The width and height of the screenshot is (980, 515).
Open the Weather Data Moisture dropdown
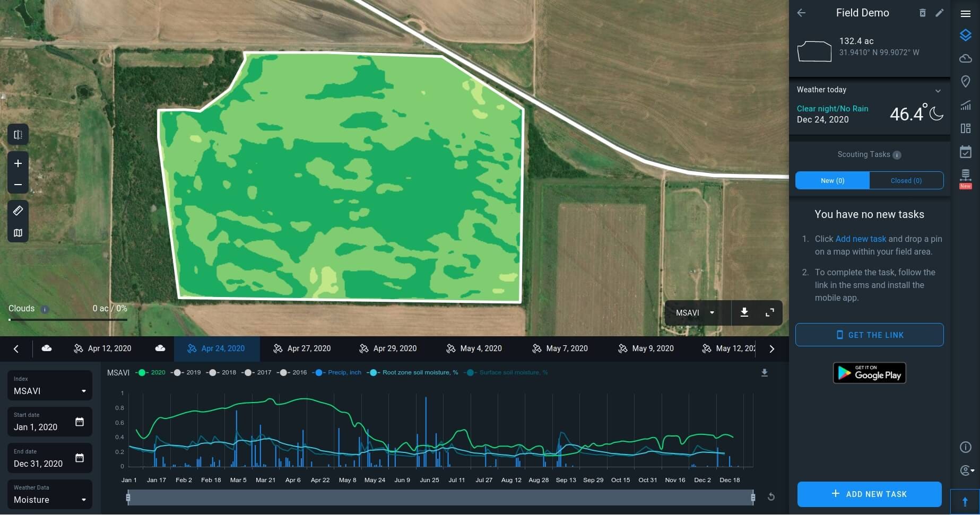point(50,494)
